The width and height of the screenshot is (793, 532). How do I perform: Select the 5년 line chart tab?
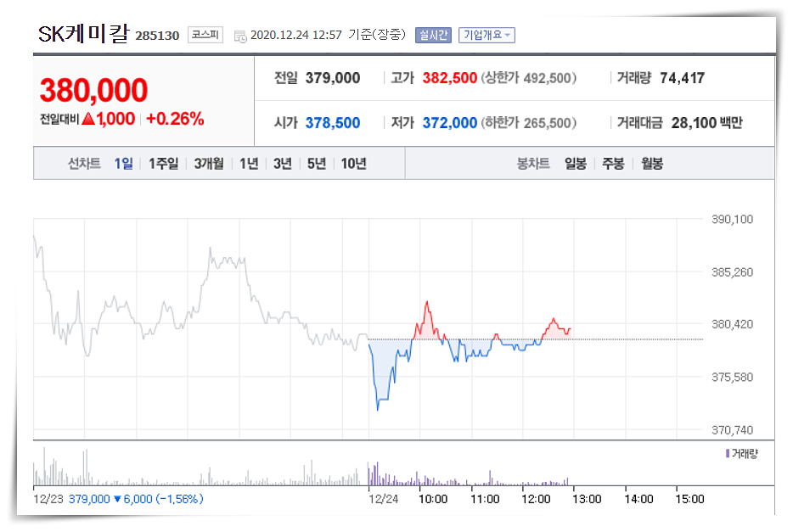(317, 163)
